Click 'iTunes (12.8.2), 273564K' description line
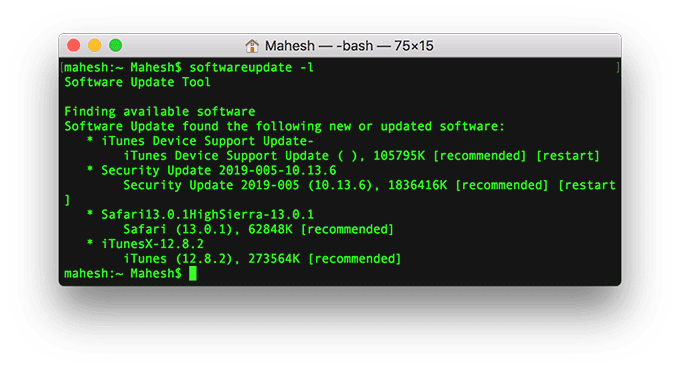Viewport: 680px width, 370px height. 212,259
